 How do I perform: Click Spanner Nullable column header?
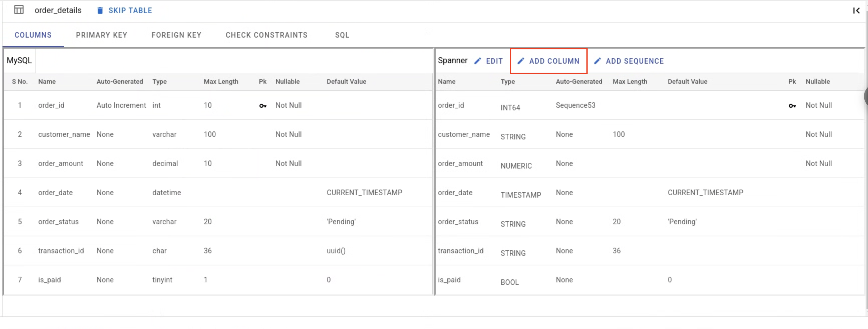click(818, 81)
